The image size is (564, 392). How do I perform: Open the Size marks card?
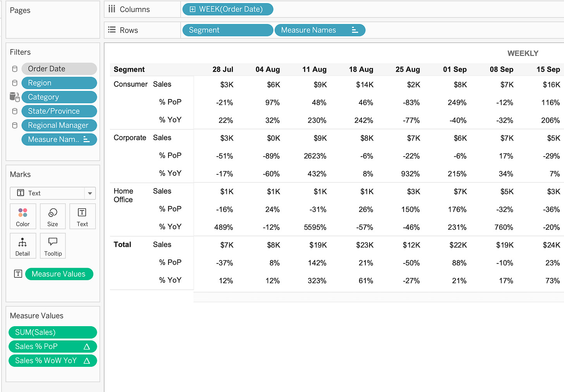click(53, 217)
